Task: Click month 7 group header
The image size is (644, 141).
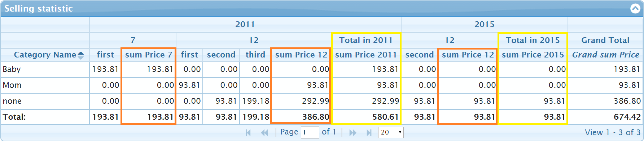Action: (x=133, y=40)
